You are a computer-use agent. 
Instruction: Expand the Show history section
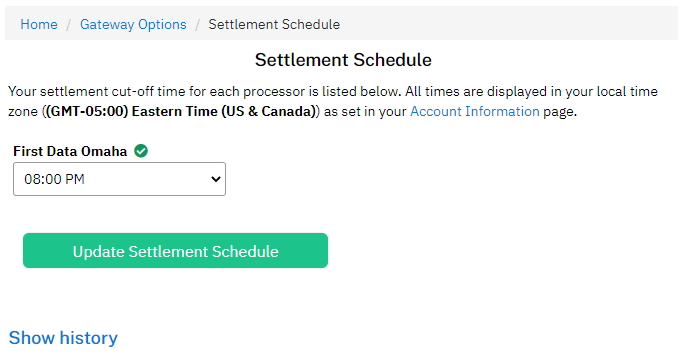(x=63, y=338)
